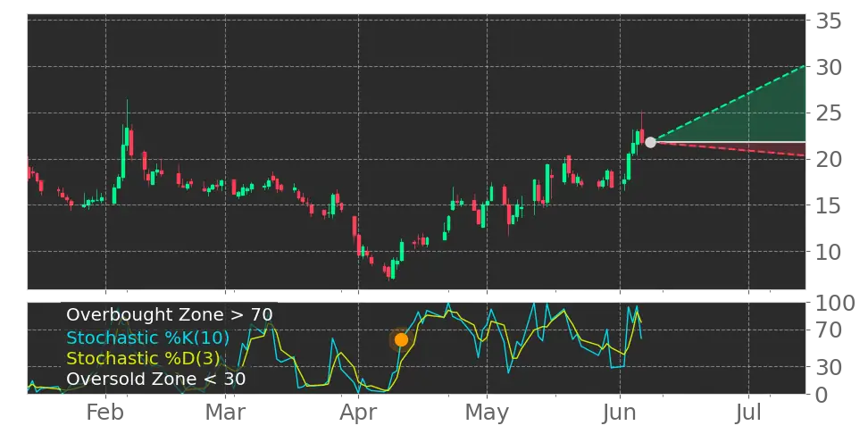Click the 35 price axis label
Screen dimensions: 868x434
click(x=830, y=21)
